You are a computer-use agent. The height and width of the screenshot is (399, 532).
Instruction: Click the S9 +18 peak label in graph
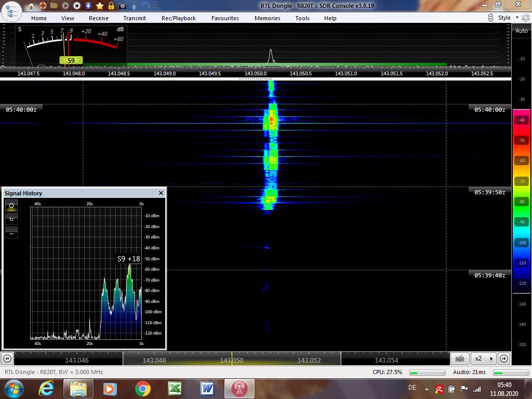129,259
